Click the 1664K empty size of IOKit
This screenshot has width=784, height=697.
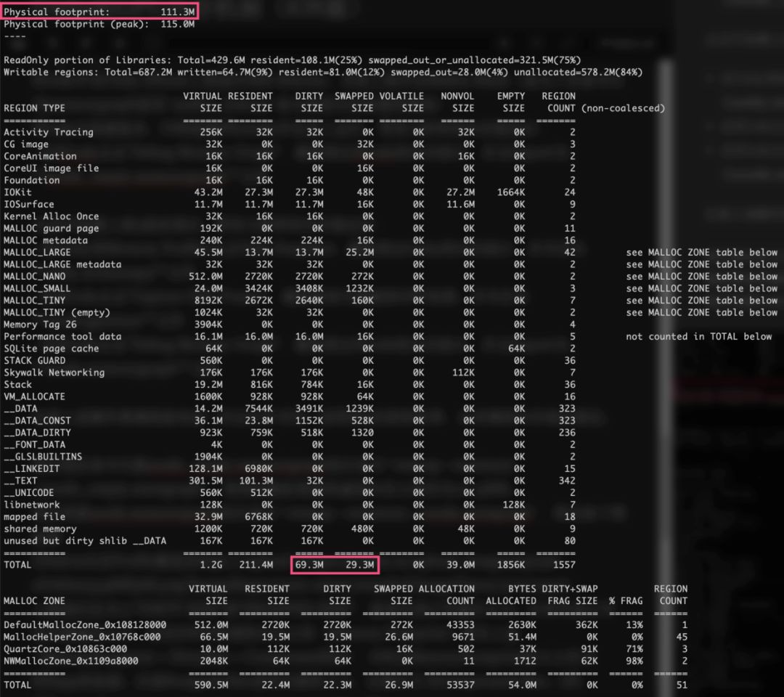coord(511,192)
